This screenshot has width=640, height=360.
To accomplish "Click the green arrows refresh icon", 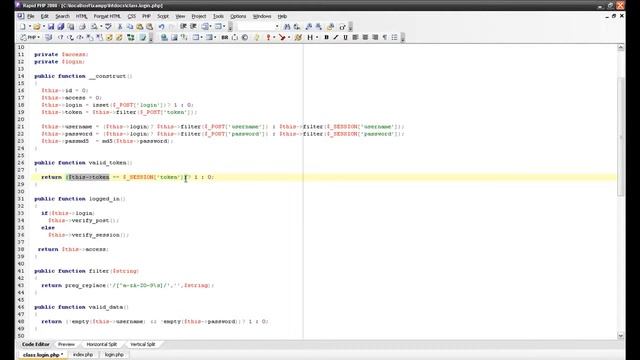I will click(x=131, y=38).
